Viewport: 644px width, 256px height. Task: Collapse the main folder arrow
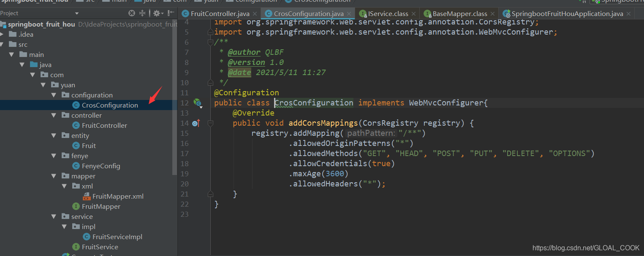click(x=11, y=54)
